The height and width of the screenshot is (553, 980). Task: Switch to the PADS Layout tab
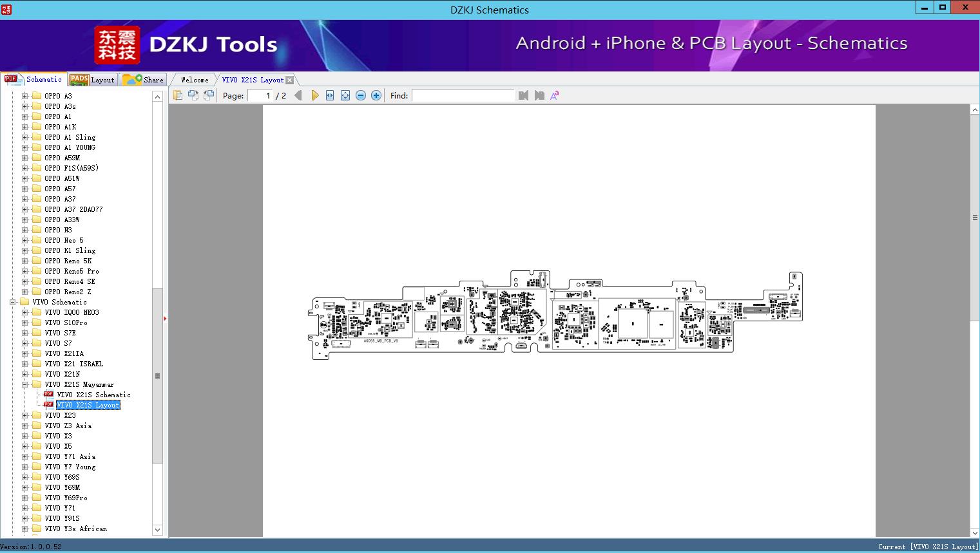(92, 80)
